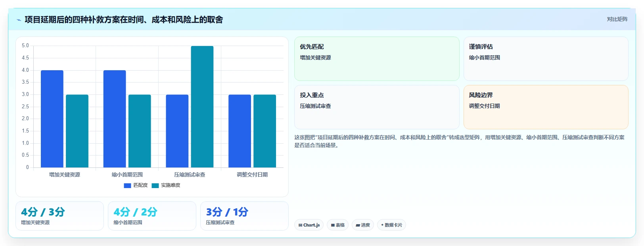Click the blue 匹配度 bar for 调整交付日期

click(x=240, y=131)
